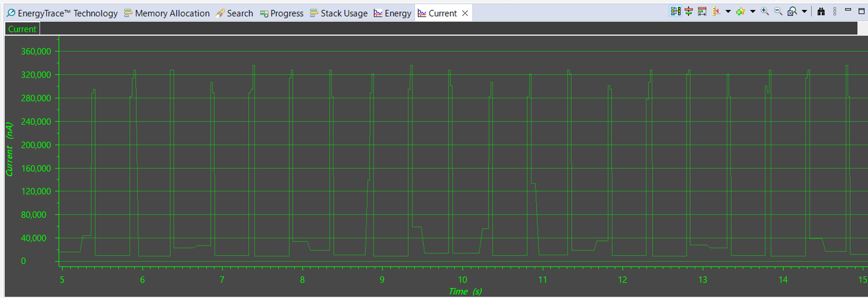868x298 pixels.
Task: Open the Search tab
Action: pos(234,13)
